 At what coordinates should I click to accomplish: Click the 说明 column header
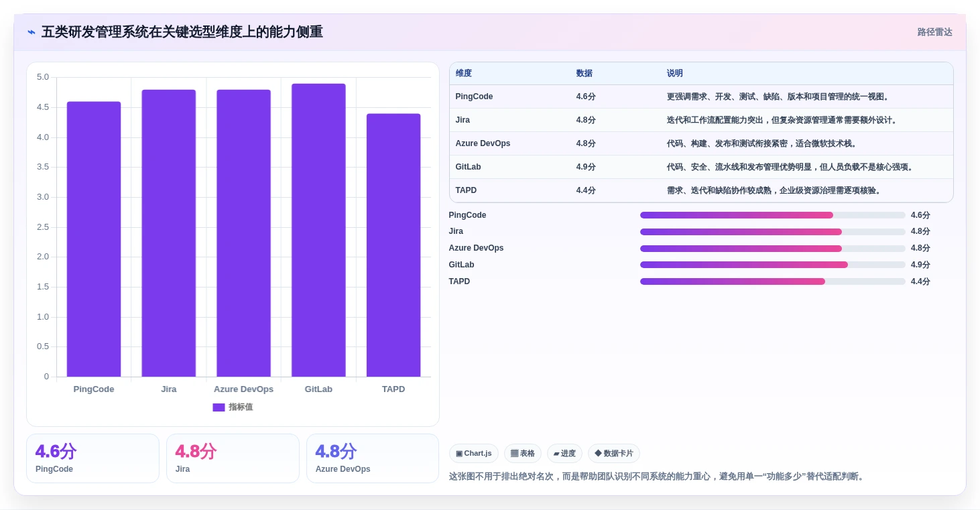(x=675, y=74)
